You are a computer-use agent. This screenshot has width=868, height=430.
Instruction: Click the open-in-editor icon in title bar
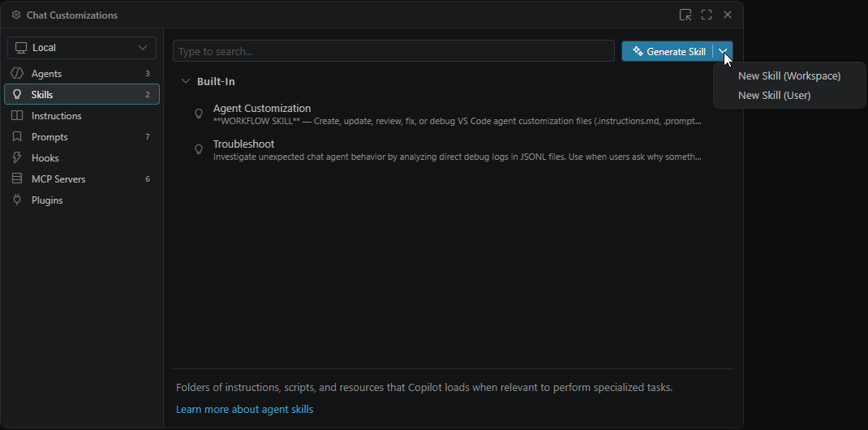pos(685,15)
